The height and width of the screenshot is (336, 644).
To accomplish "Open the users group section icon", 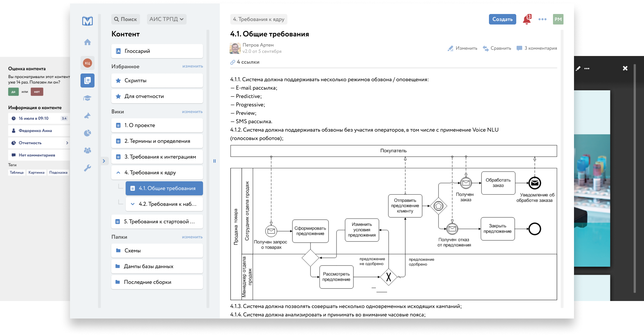I will (87, 150).
